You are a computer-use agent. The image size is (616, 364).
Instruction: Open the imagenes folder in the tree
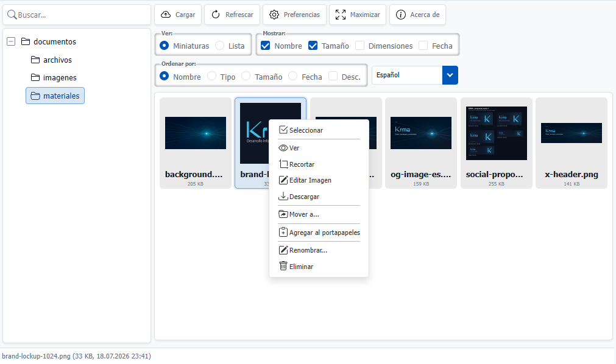[x=60, y=78]
